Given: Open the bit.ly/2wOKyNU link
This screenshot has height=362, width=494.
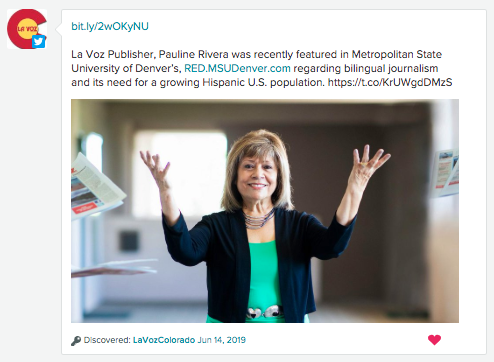Looking at the screenshot, I should pyautogui.click(x=110, y=26).
